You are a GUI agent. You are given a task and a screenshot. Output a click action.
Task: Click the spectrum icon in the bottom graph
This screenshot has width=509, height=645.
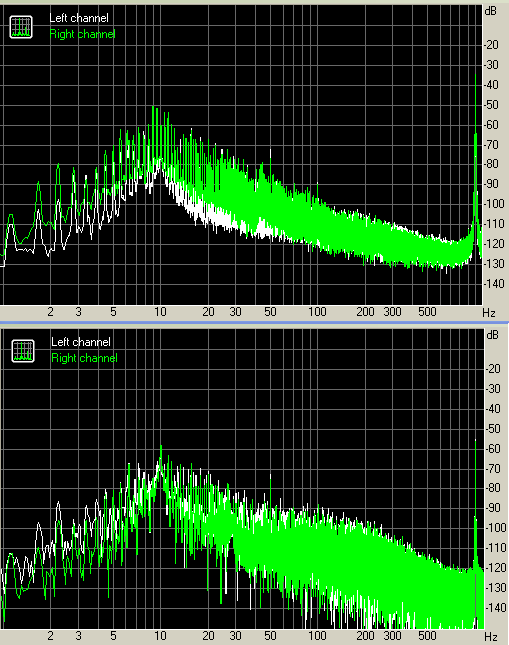(23, 351)
